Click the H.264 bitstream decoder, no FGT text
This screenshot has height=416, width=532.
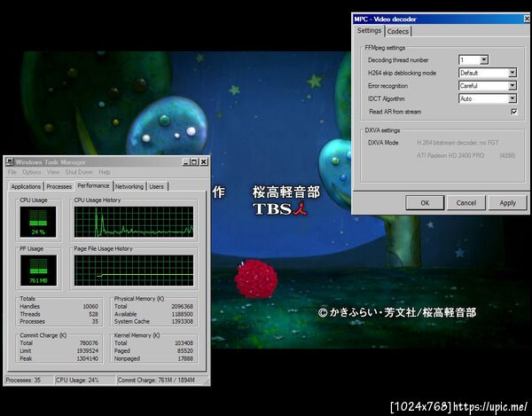pos(458,143)
